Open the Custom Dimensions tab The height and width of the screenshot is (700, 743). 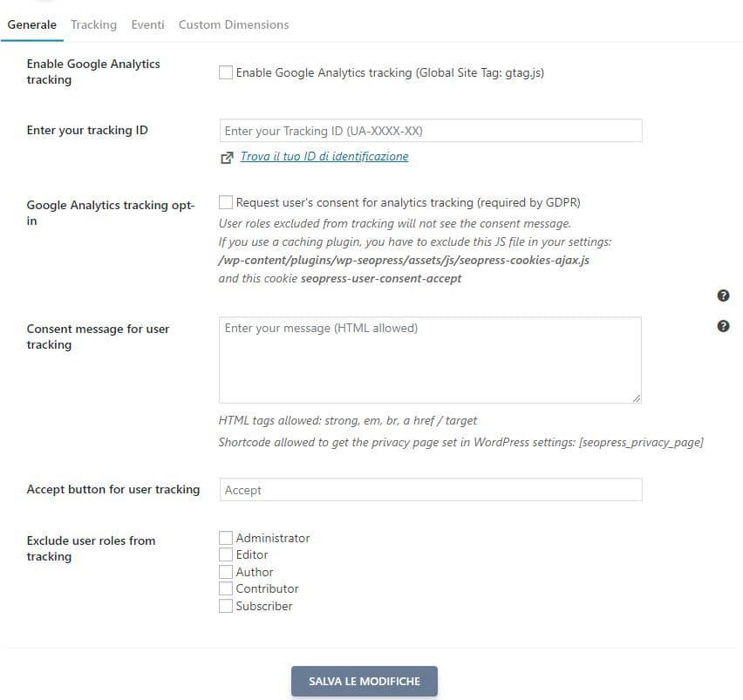[234, 24]
